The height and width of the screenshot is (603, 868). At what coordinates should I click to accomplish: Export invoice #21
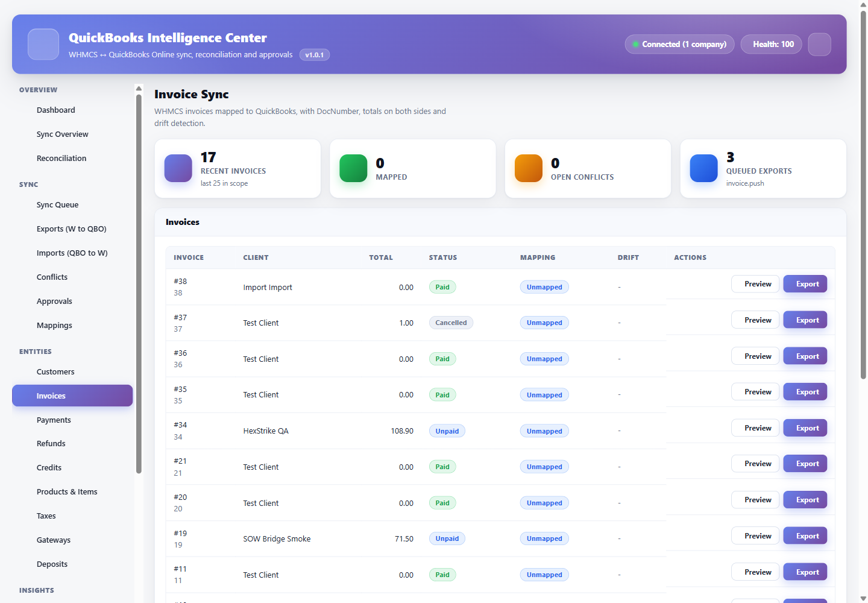pyautogui.click(x=805, y=464)
